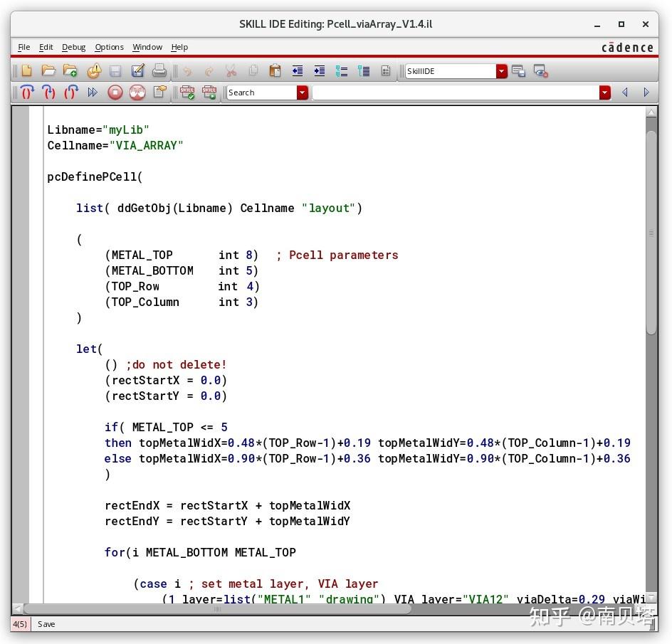Click the ';do not delete!' comment
This screenshot has width=672, height=644.
pos(176,364)
